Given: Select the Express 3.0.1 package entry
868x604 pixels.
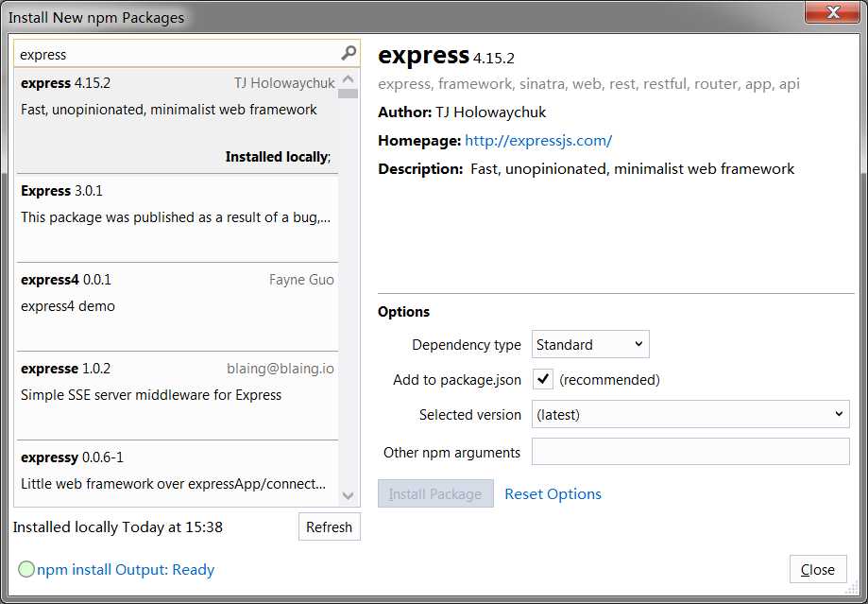Looking at the screenshot, I should 177,217.
